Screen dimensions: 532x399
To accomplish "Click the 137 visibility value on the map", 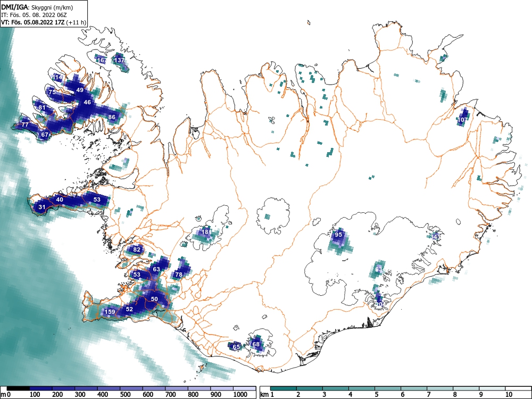I will pyautogui.click(x=119, y=60).
